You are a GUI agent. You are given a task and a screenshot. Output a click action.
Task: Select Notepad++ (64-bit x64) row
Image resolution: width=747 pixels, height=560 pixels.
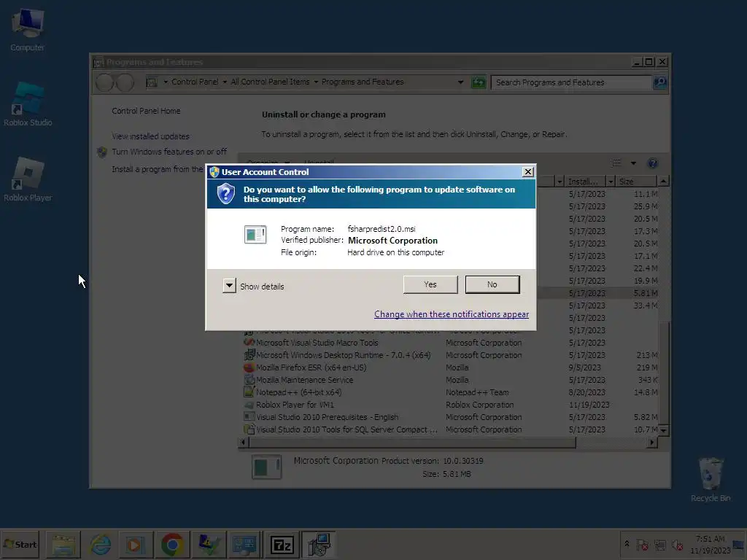click(x=450, y=392)
